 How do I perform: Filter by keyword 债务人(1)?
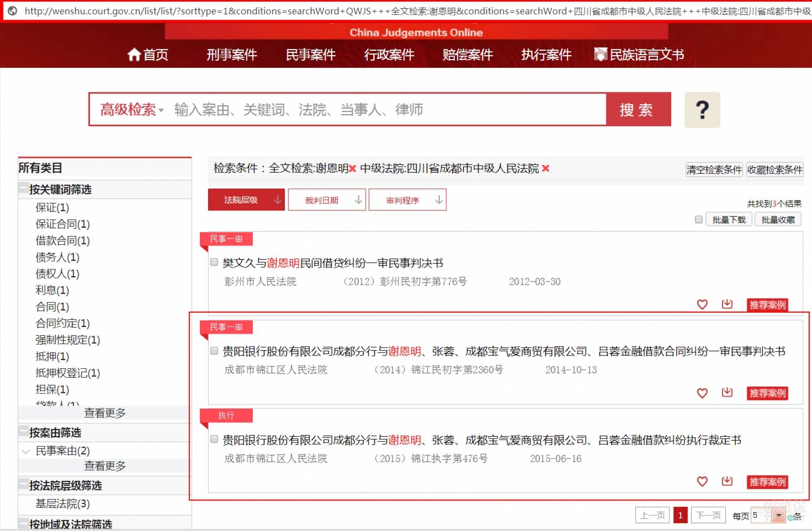point(57,257)
